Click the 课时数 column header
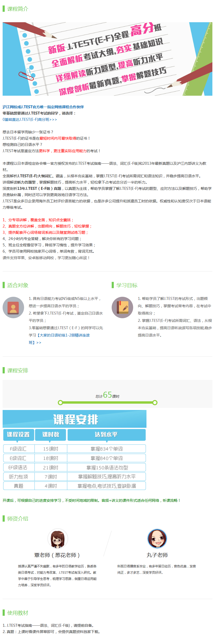Viewport: 215px width, 644px height. point(51,435)
